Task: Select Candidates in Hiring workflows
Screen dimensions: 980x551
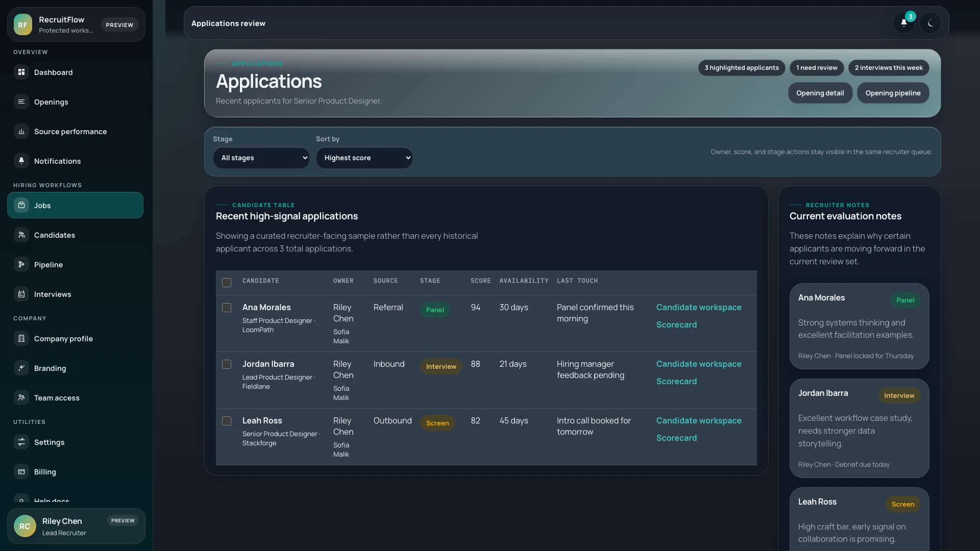Action: click(x=75, y=235)
